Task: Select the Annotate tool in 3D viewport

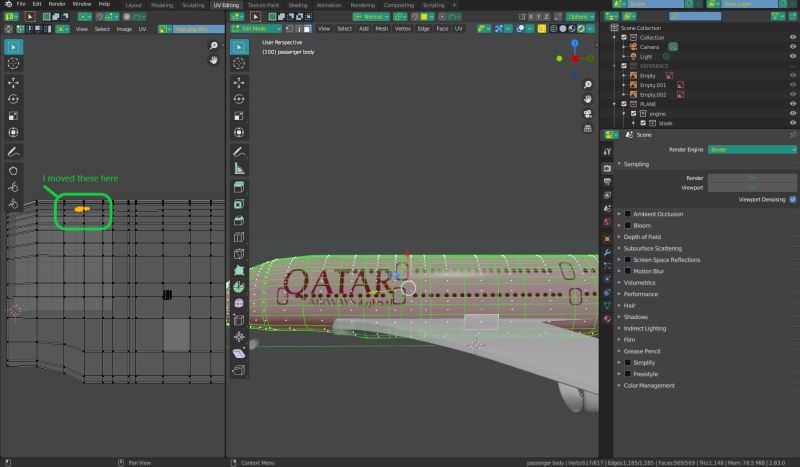Action: pos(239,152)
